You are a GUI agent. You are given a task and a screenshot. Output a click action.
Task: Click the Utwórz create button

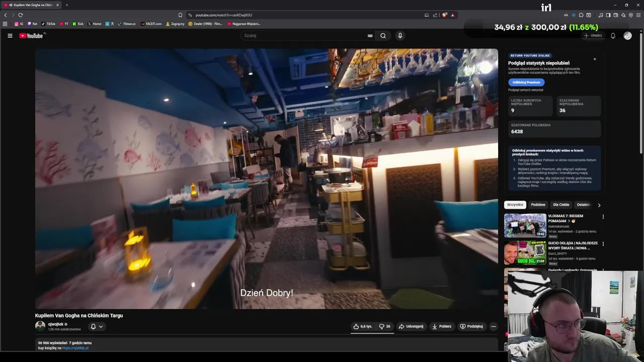[593, 36]
